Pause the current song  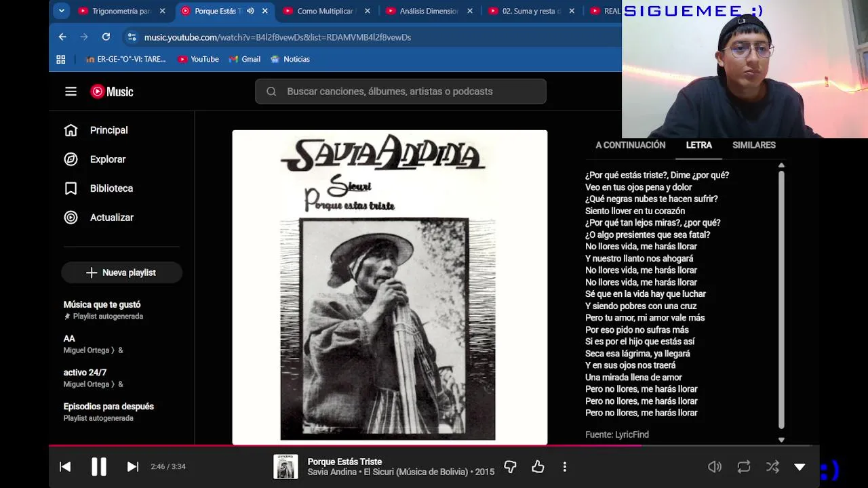(99, 466)
